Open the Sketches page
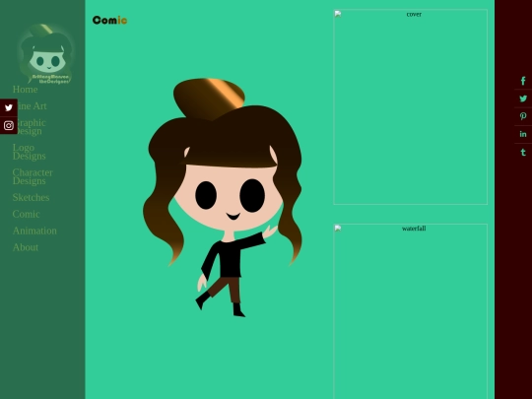Viewport: 532px width, 399px height. point(31,197)
